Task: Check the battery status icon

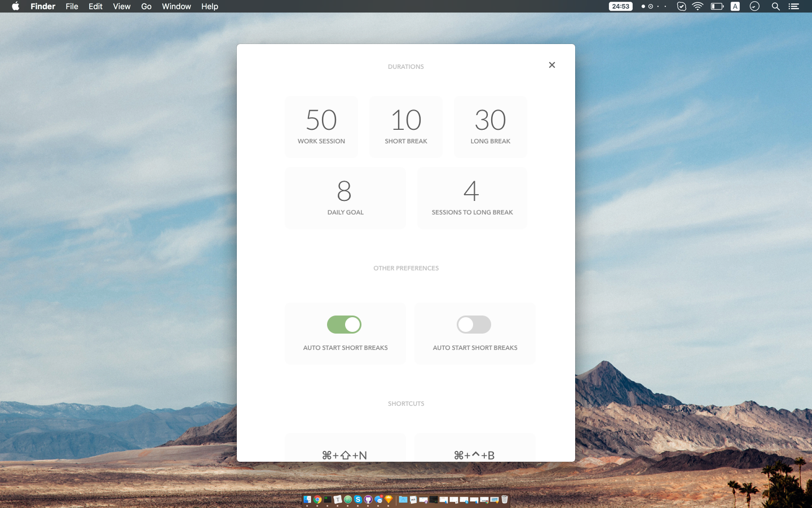Action: [717, 6]
